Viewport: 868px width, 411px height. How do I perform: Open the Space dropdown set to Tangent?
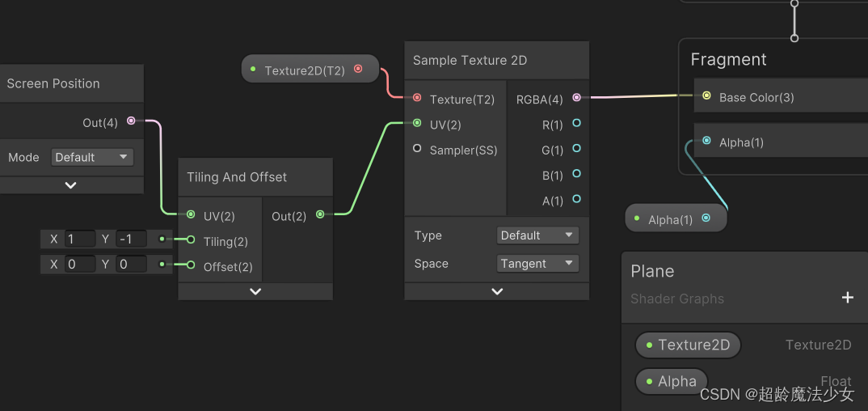pos(537,264)
